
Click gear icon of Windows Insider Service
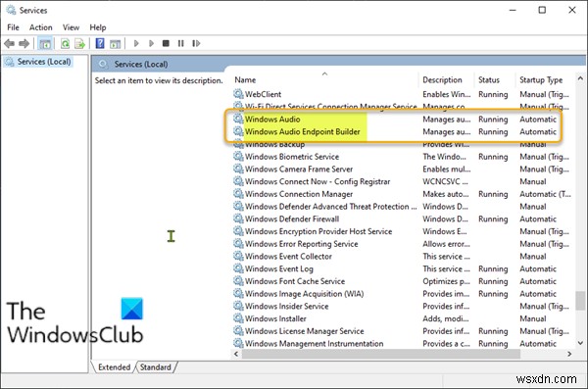238,306
